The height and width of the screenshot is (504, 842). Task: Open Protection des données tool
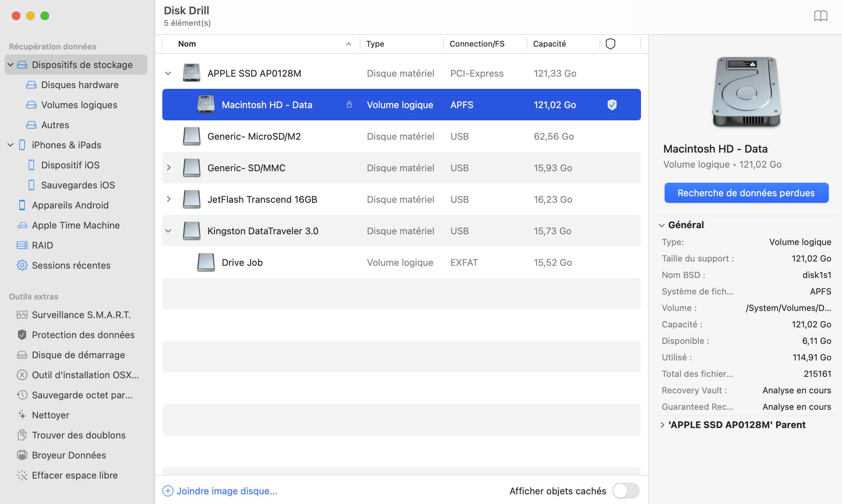(x=76, y=335)
